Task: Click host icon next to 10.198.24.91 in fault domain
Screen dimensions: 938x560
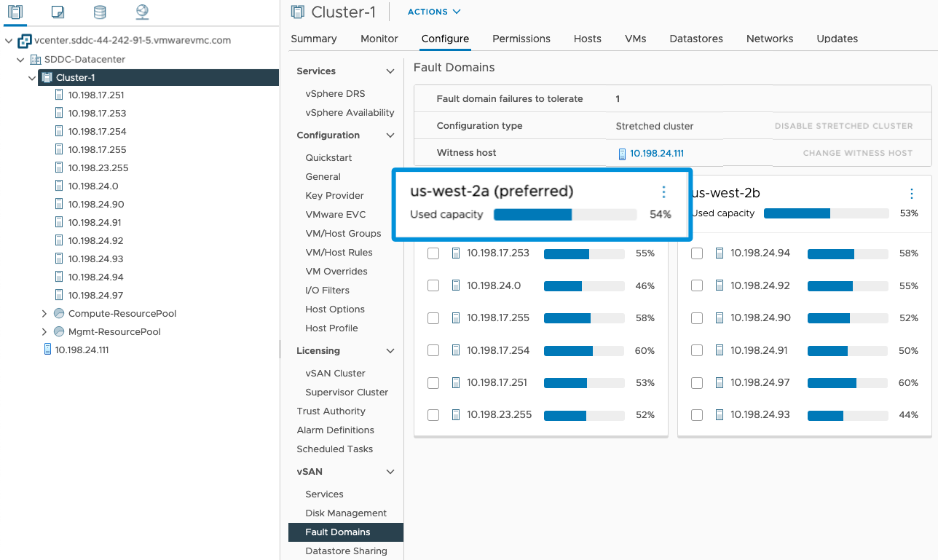Action: point(720,351)
